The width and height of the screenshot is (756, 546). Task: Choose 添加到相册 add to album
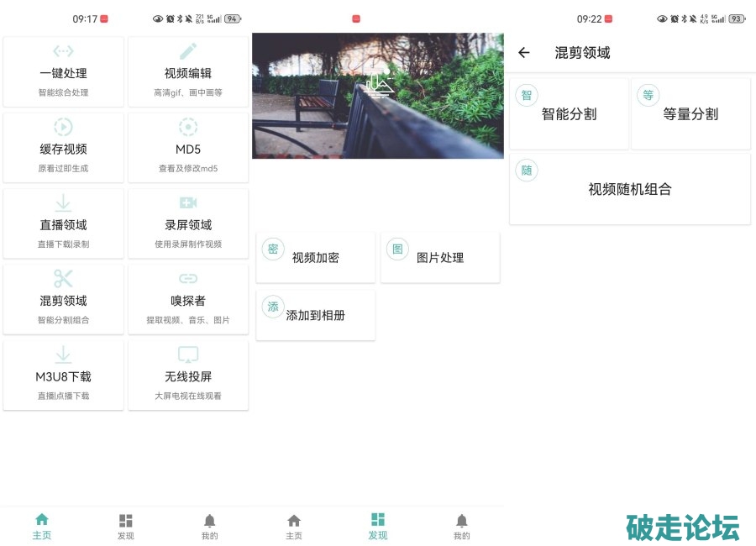click(316, 316)
